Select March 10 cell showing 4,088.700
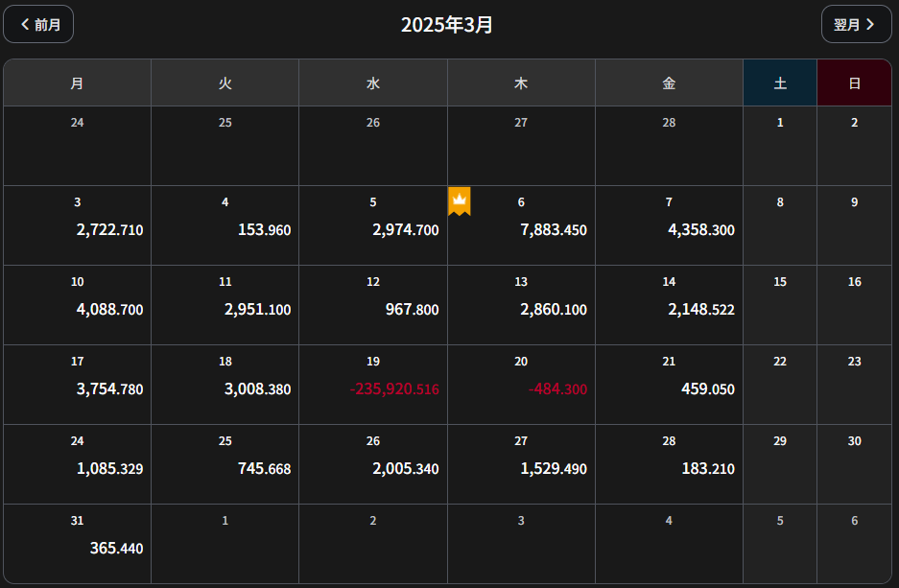The height and width of the screenshot is (588, 899). pyautogui.click(x=78, y=305)
